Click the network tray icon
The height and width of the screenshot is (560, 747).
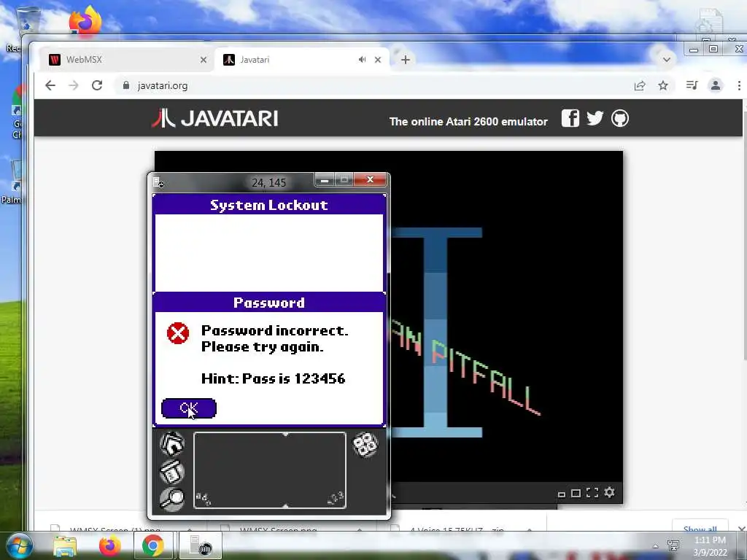[673, 545]
